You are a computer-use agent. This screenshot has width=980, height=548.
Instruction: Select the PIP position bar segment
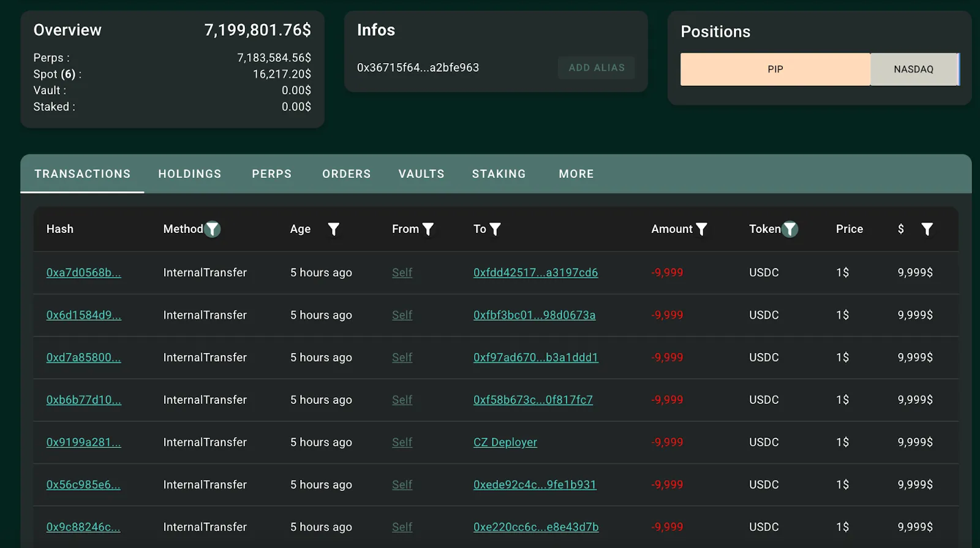click(x=775, y=69)
